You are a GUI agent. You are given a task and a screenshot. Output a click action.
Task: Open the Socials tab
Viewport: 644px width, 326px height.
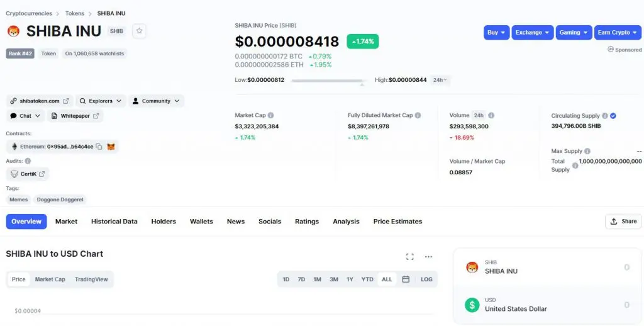(x=270, y=222)
